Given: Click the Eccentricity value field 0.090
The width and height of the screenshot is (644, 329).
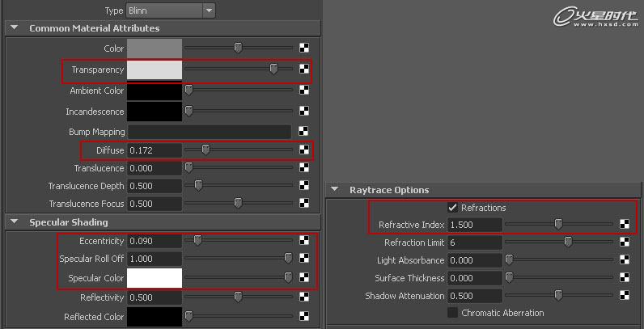Looking at the screenshot, I should (x=155, y=241).
